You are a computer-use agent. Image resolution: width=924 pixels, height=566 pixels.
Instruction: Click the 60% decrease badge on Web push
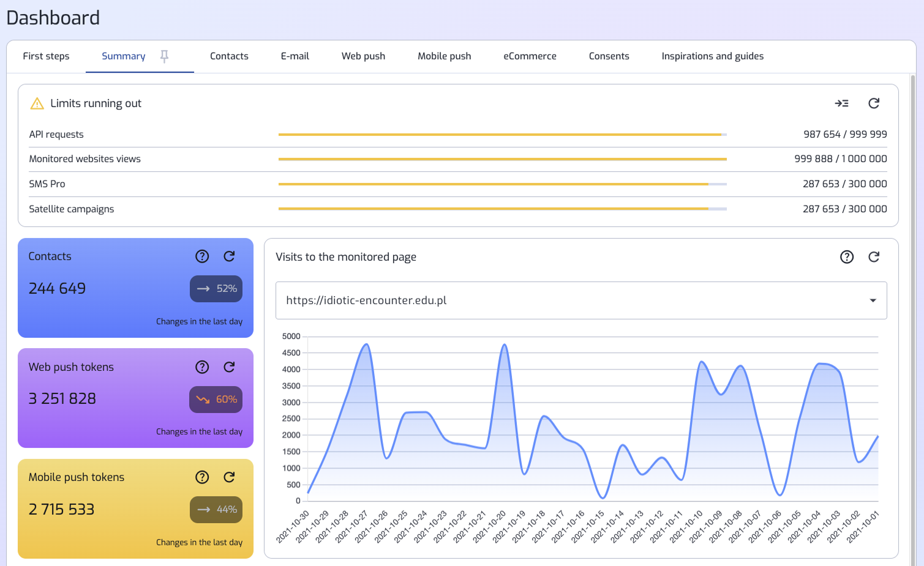(216, 400)
